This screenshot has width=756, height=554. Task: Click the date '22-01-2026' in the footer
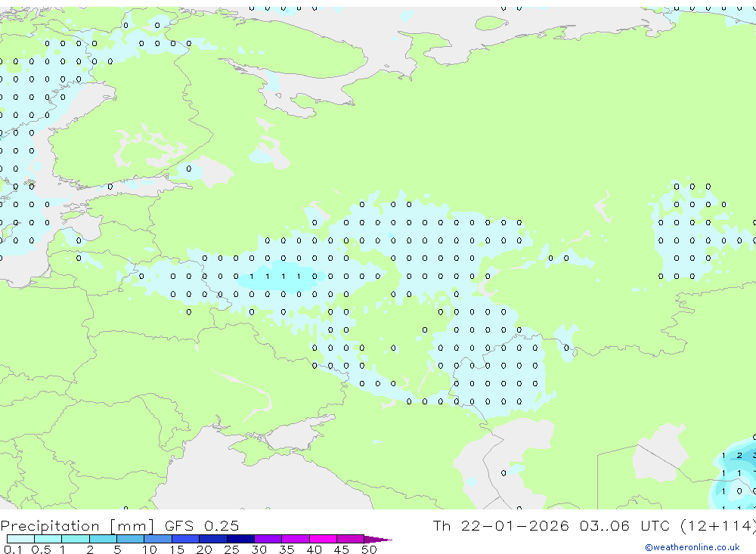515,525
